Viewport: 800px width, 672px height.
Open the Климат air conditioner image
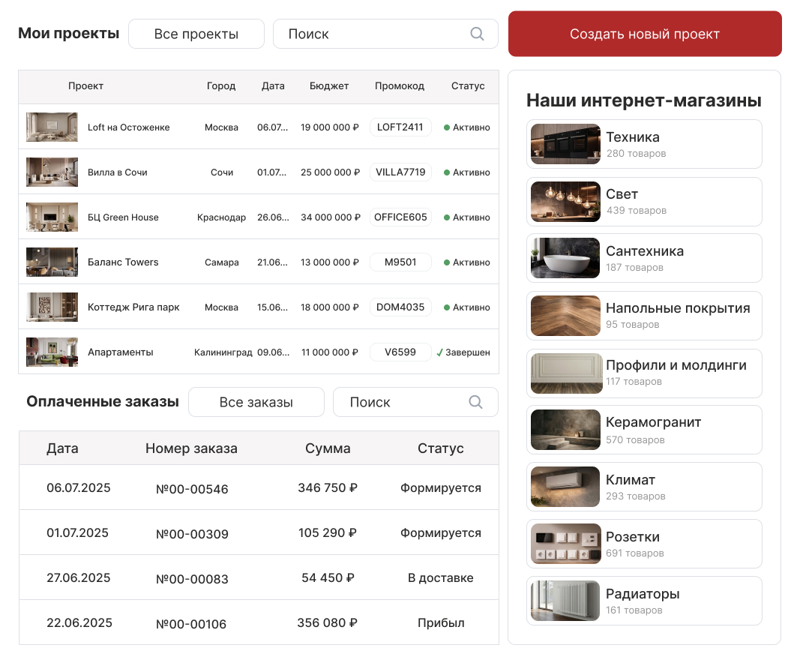point(565,487)
